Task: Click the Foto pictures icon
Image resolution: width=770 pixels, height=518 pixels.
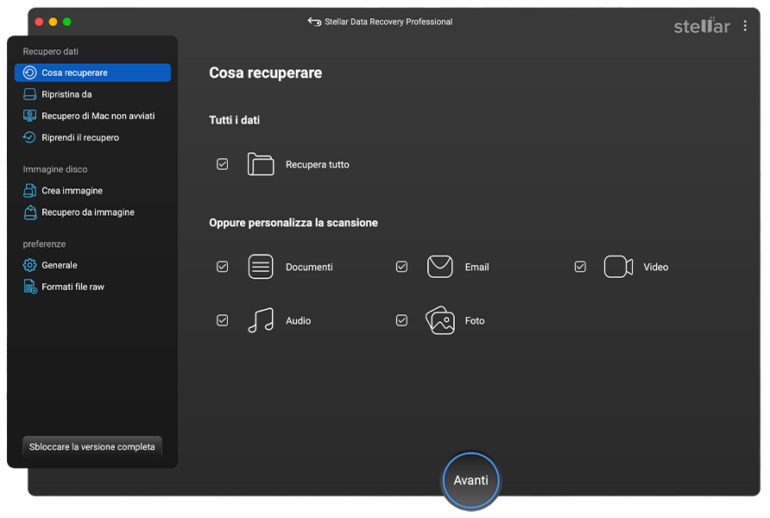Action: pos(440,320)
